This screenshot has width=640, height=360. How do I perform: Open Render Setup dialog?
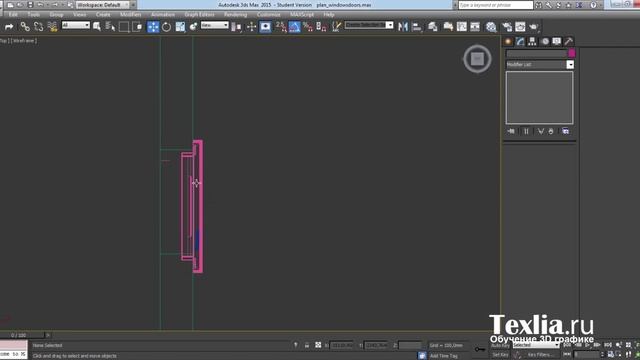(x=507, y=27)
